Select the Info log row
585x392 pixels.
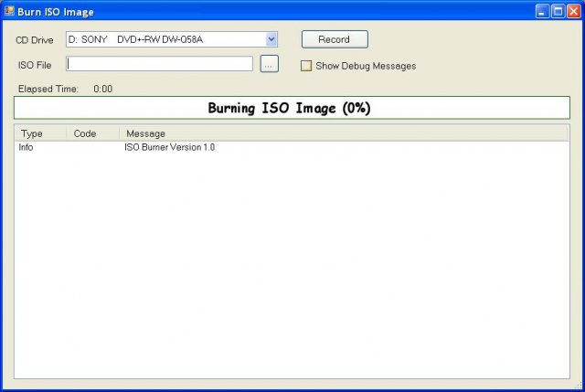[292, 147]
